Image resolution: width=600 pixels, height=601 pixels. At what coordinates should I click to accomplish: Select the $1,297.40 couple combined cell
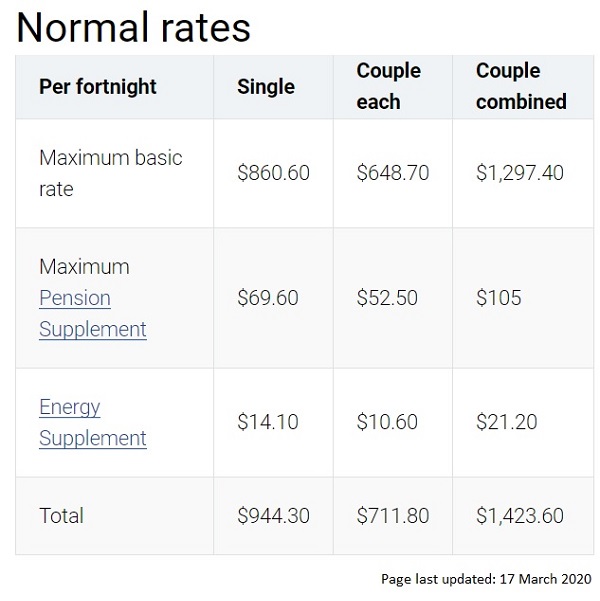[520, 173]
